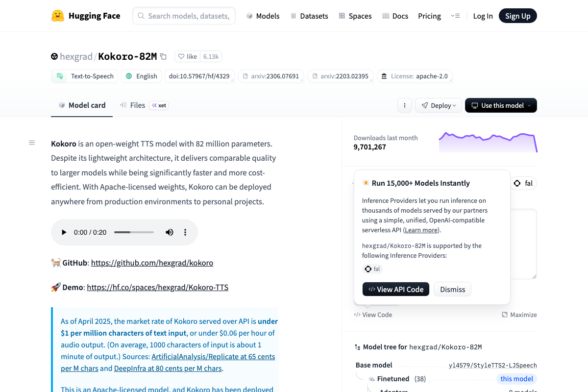Click the downloads last month chart
Screen dimensions: 588x392
[488, 142]
